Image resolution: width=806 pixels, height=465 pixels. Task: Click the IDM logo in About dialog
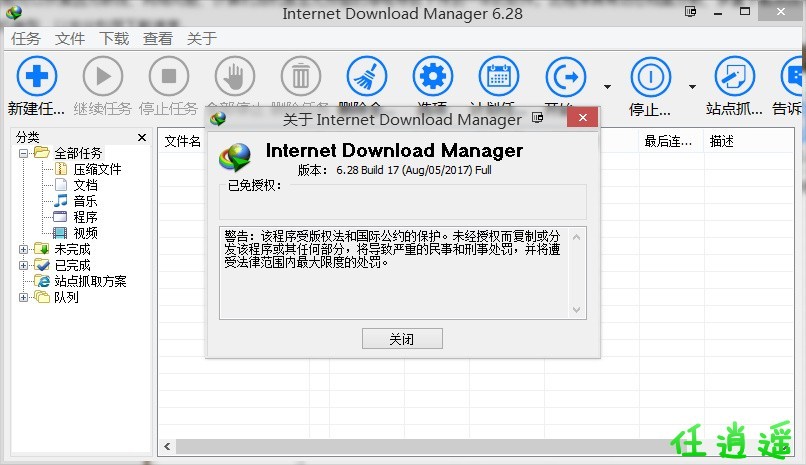pos(235,157)
